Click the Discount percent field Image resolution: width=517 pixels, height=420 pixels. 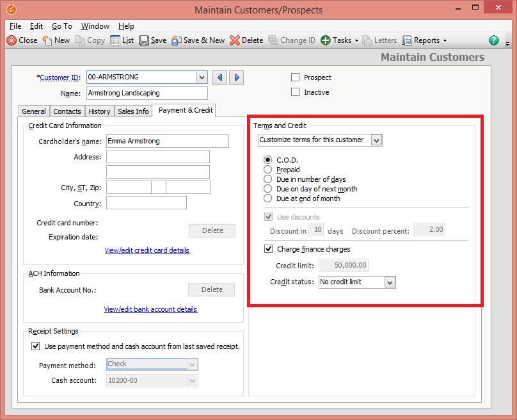429,230
